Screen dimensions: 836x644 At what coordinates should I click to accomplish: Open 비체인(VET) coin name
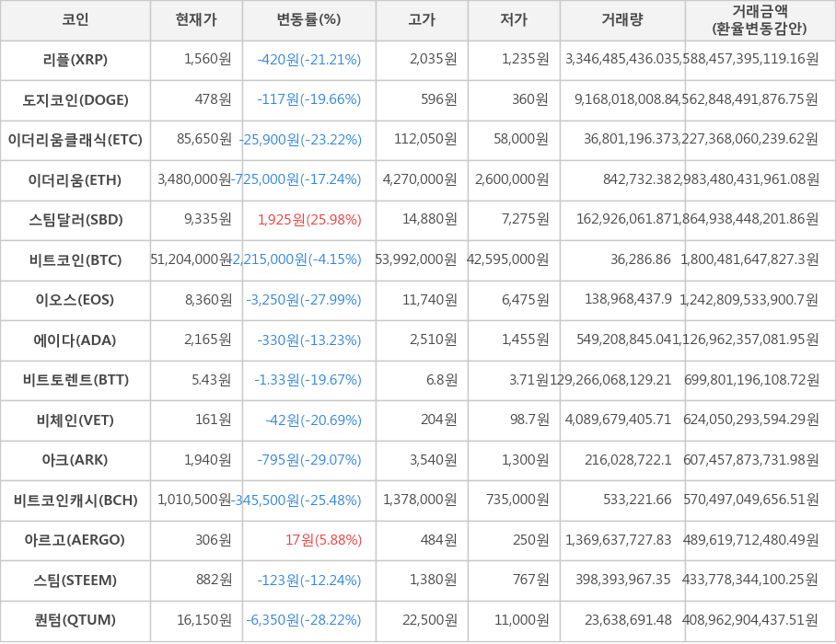[75, 420]
